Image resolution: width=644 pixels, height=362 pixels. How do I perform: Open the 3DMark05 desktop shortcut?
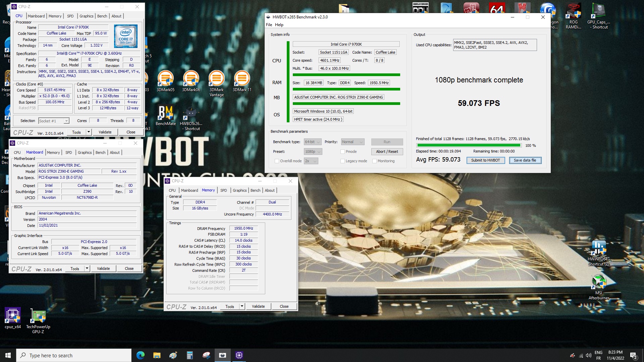tap(165, 81)
